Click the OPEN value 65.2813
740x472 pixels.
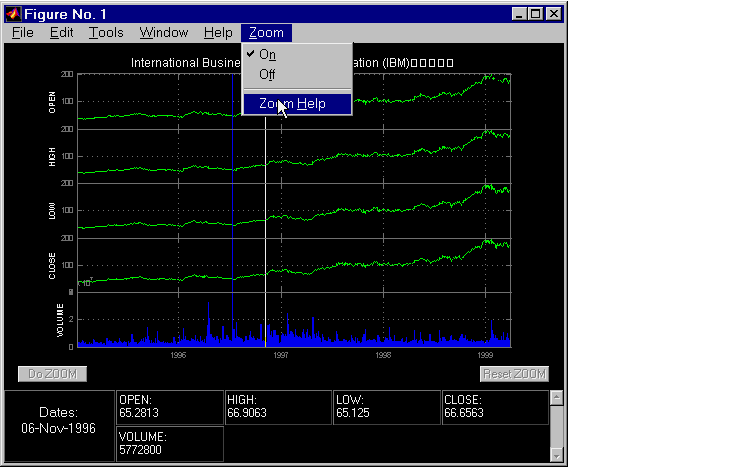pyautogui.click(x=139, y=413)
